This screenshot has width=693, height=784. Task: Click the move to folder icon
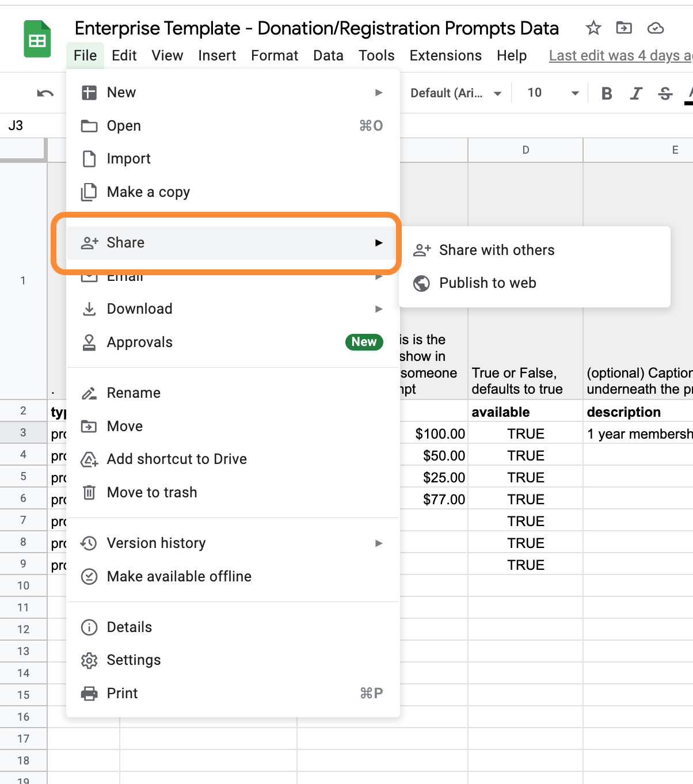click(x=624, y=28)
